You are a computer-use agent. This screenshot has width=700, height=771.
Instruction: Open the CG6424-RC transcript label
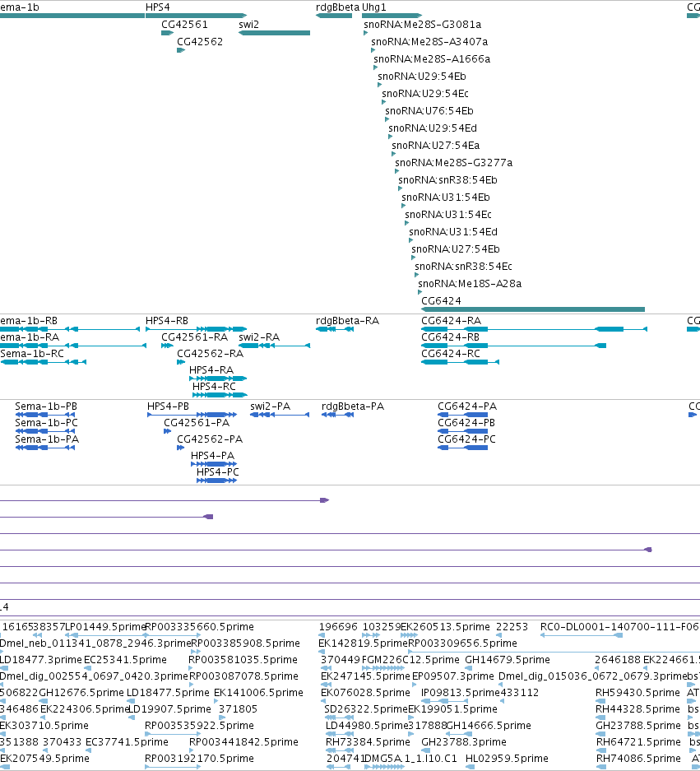451,354
